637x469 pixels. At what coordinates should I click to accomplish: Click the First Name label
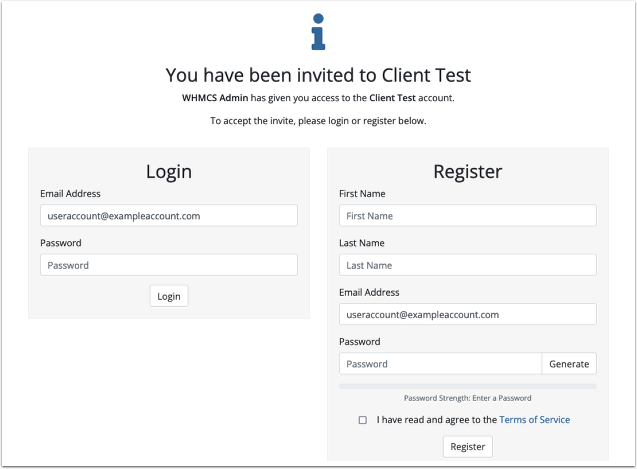pyautogui.click(x=363, y=193)
